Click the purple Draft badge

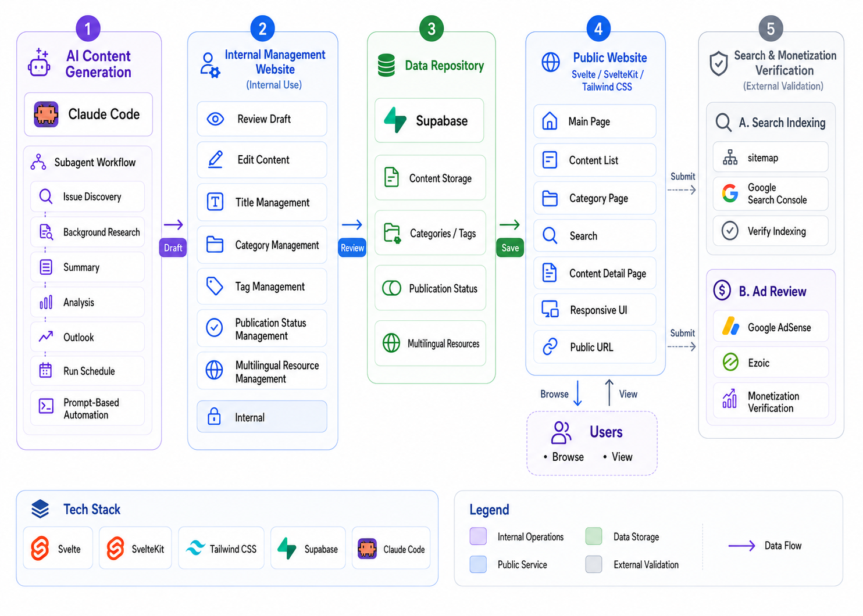coord(173,248)
